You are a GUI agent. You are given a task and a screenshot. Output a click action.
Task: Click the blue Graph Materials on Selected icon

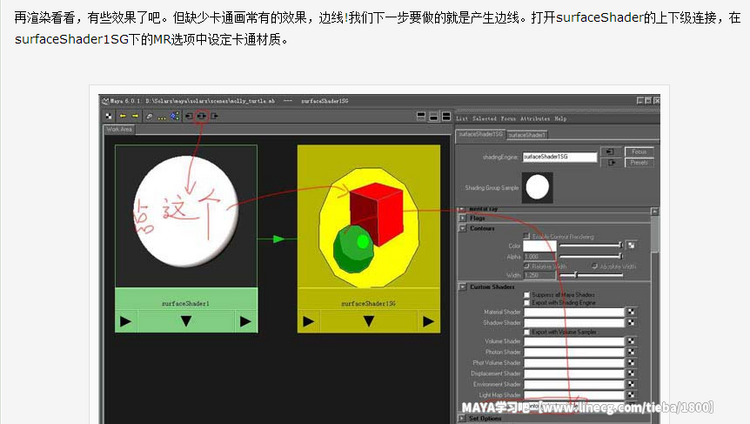pyautogui.click(x=175, y=116)
